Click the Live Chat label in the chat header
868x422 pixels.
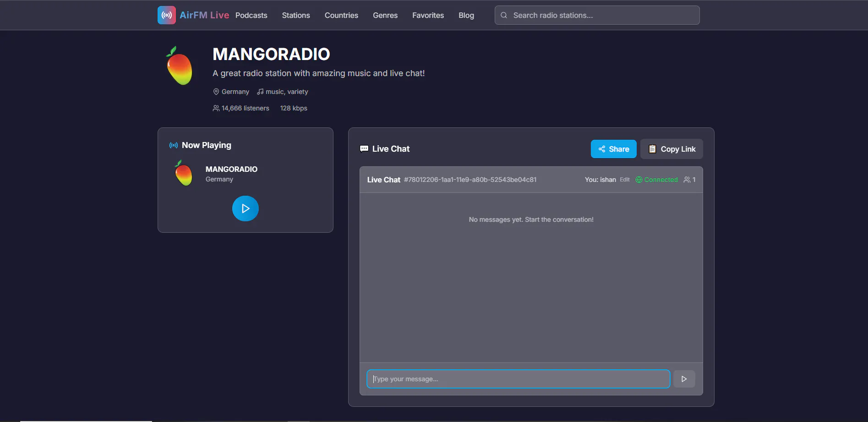coord(384,180)
